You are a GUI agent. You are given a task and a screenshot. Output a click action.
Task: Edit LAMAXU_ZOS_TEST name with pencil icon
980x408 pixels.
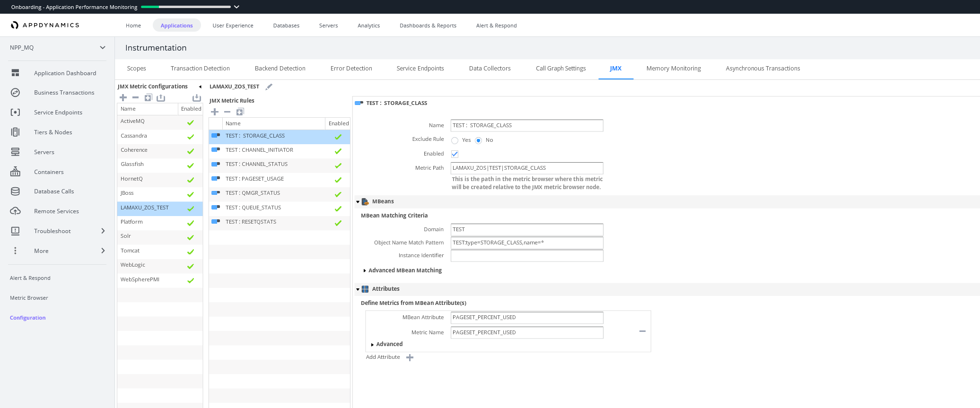(x=269, y=87)
